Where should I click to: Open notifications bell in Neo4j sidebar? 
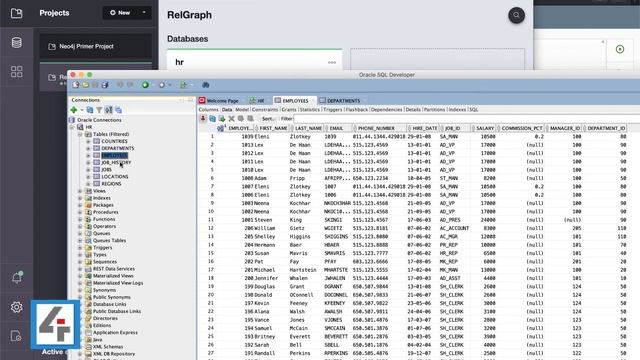pos(16,278)
